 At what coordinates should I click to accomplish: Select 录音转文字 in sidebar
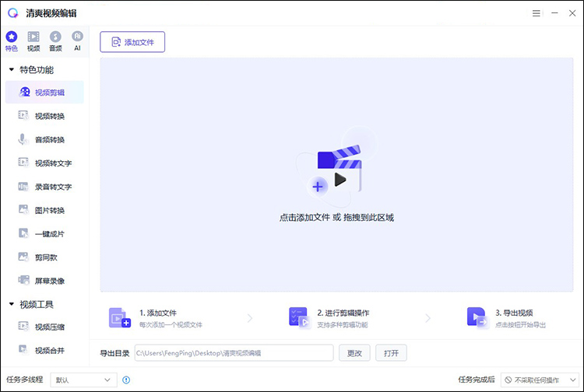[x=44, y=187]
